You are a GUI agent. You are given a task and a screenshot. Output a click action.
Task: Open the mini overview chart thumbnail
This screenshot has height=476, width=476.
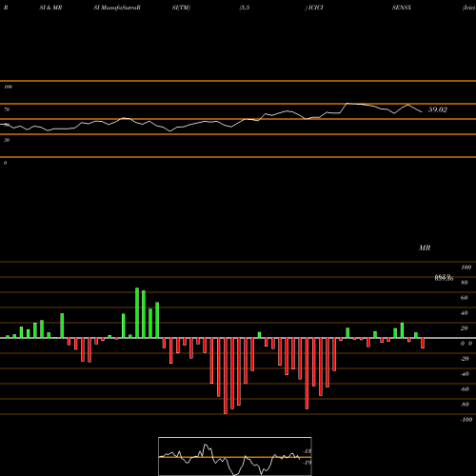235,456
